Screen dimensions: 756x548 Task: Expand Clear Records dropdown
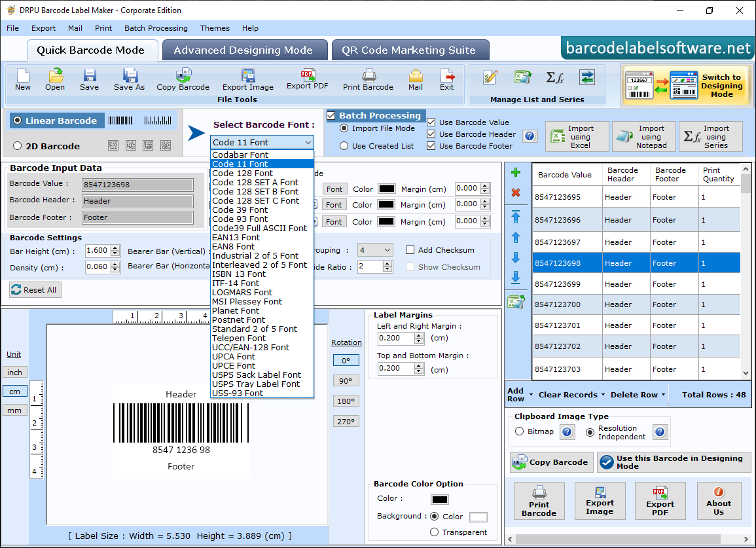[x=603, y=395]
